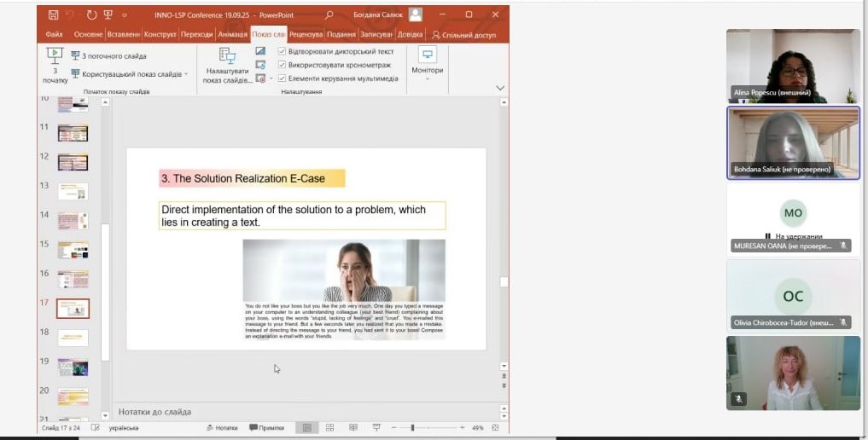Open the Файл tab
The width and height of the screenshot is (868, 440).
(x=54, y=35)
